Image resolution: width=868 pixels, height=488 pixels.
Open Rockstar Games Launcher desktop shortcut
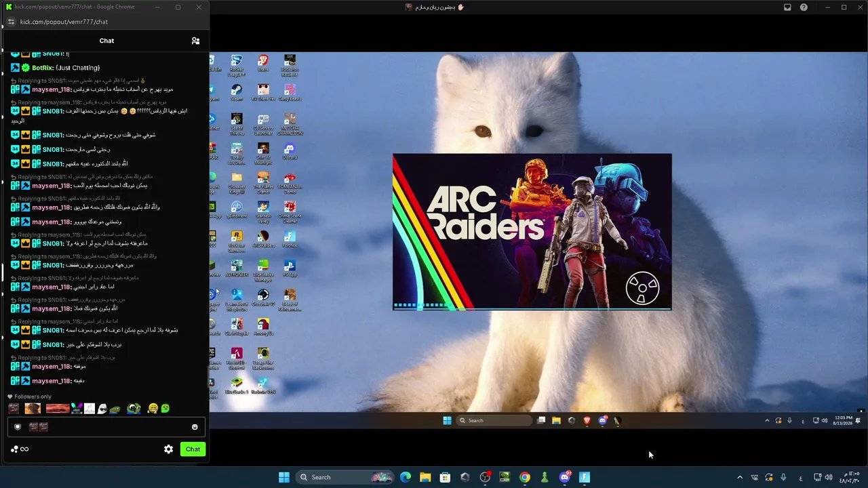click(x=237, y=241)
